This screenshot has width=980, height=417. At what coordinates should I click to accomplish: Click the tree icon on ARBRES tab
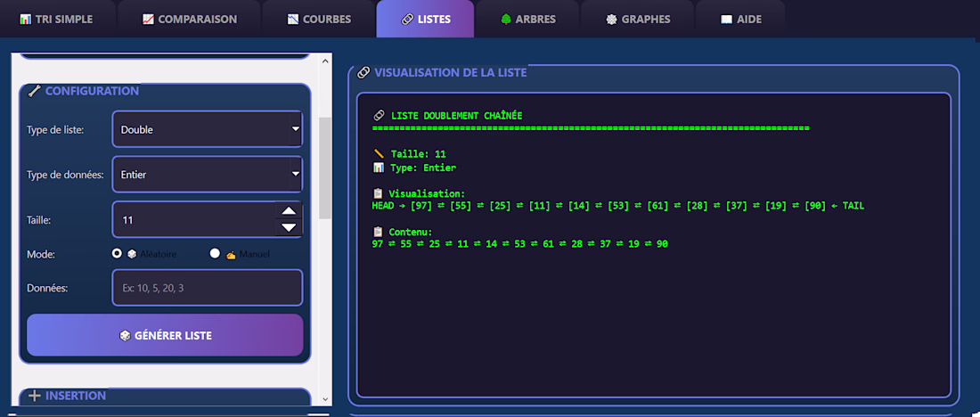[506, 20]
